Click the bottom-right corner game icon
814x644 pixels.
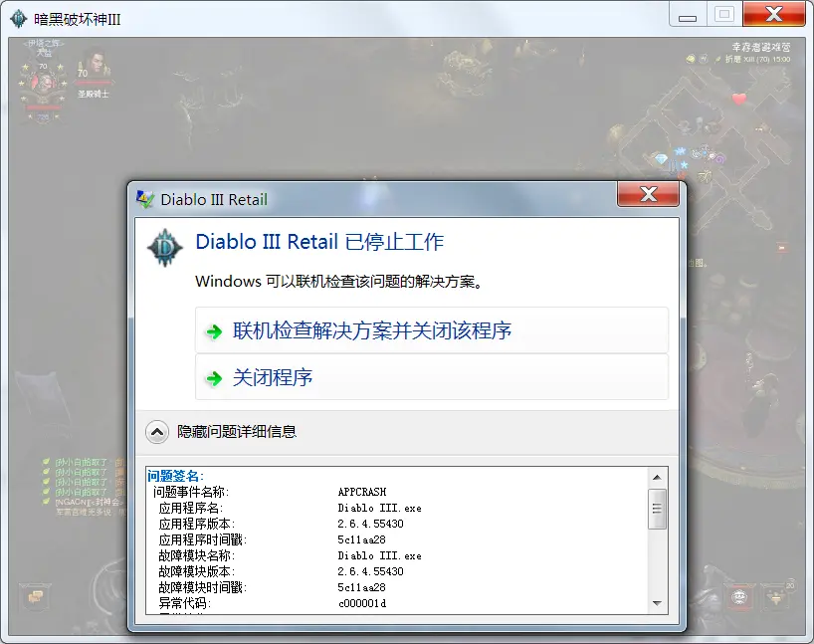click(776, 597)
